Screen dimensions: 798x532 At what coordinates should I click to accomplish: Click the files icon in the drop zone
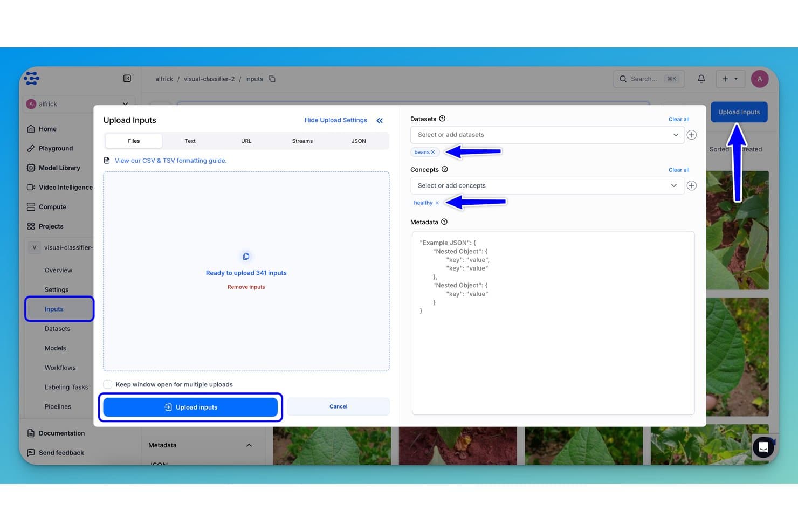point(246,256)
